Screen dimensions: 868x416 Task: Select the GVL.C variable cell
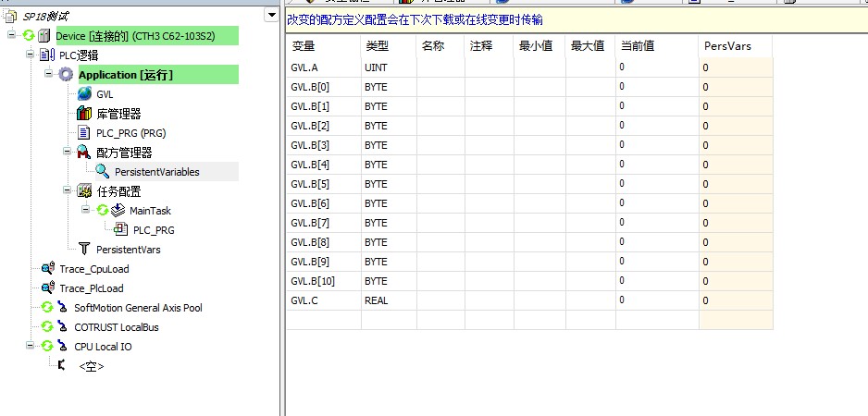324,300
